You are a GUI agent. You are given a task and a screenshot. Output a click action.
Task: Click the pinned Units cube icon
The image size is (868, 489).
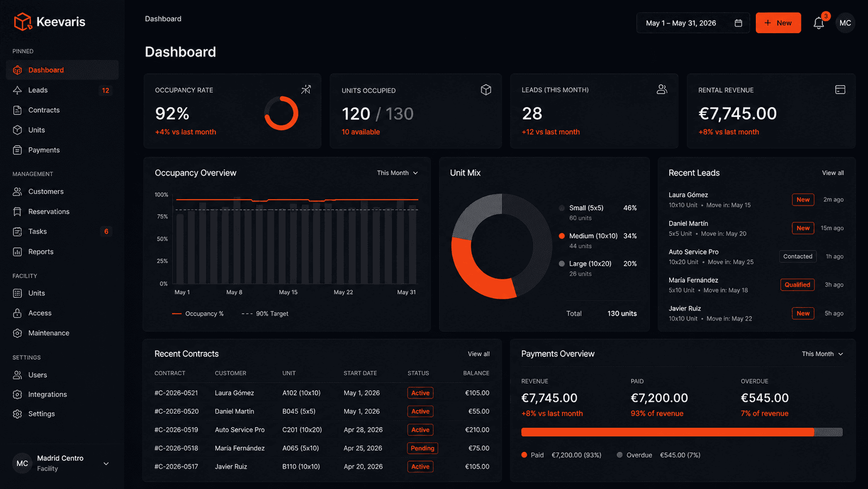point(18,130)
